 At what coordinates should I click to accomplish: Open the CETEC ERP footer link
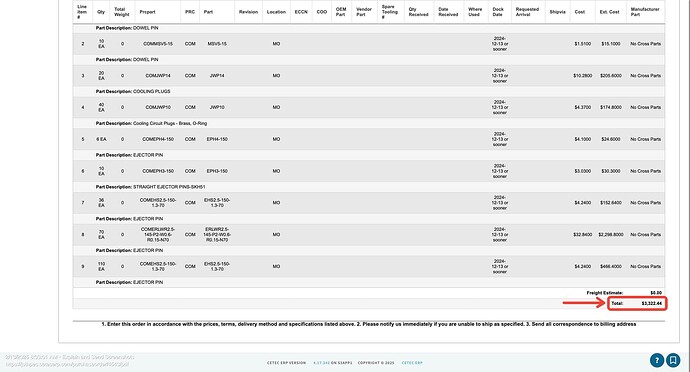pyautogui.click(x=412, y=363)
